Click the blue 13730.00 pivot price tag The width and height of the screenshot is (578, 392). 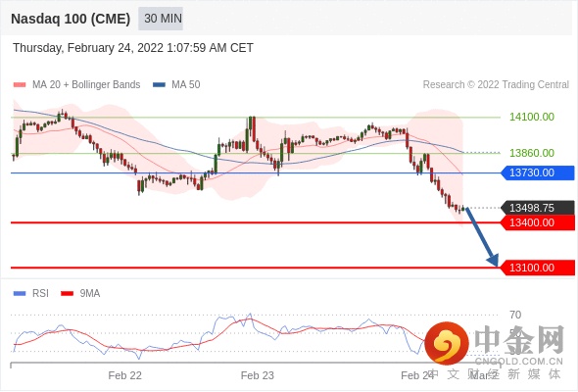point(538,172)
